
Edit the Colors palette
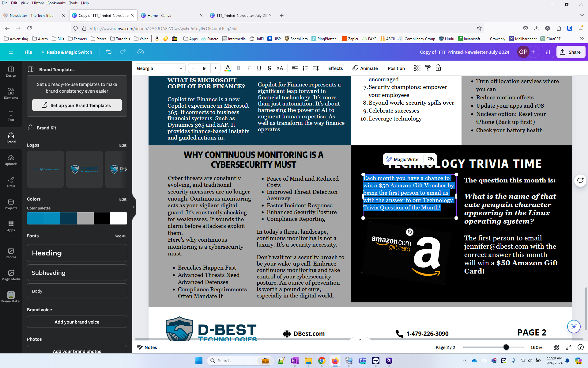[123, 199]
